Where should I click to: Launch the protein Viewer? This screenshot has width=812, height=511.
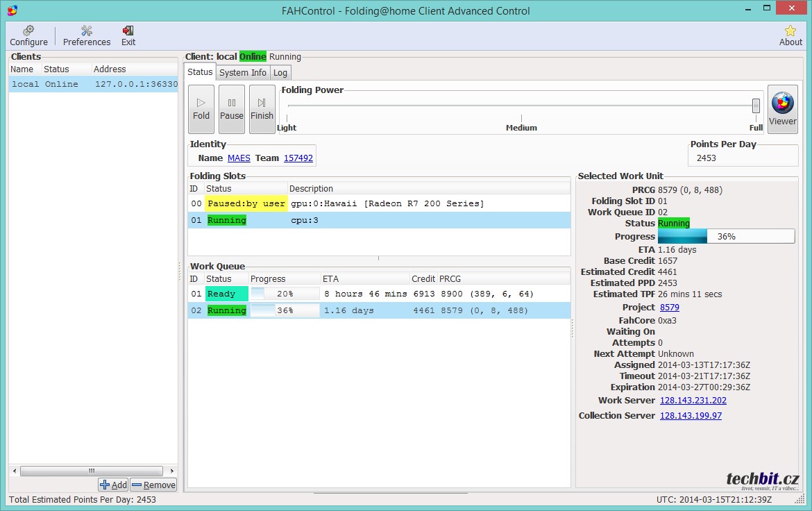click(782, 109)
